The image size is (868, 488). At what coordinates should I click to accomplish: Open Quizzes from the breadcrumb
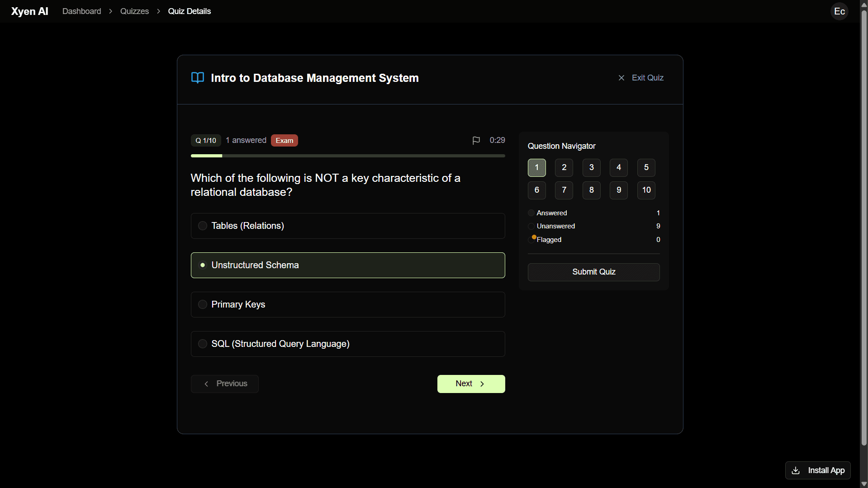click(x=134, y=11)
